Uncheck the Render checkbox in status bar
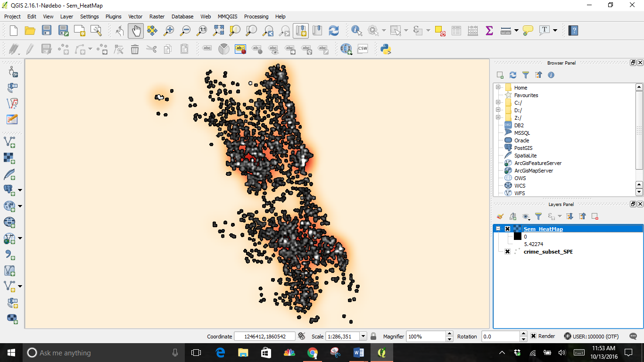This screenshot has width=644, height=362. pyautogui.click(x=534, y=336)
